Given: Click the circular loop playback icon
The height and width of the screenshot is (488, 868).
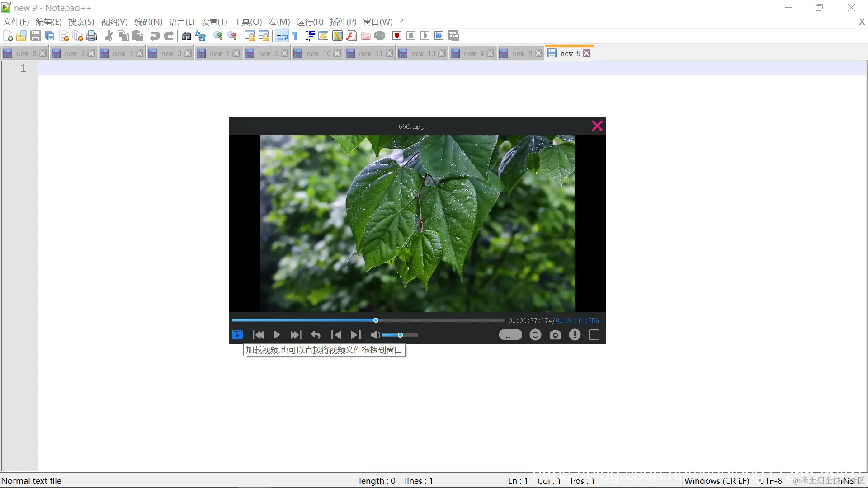Looking at the screenshot, I should click(x=535, y=335).
